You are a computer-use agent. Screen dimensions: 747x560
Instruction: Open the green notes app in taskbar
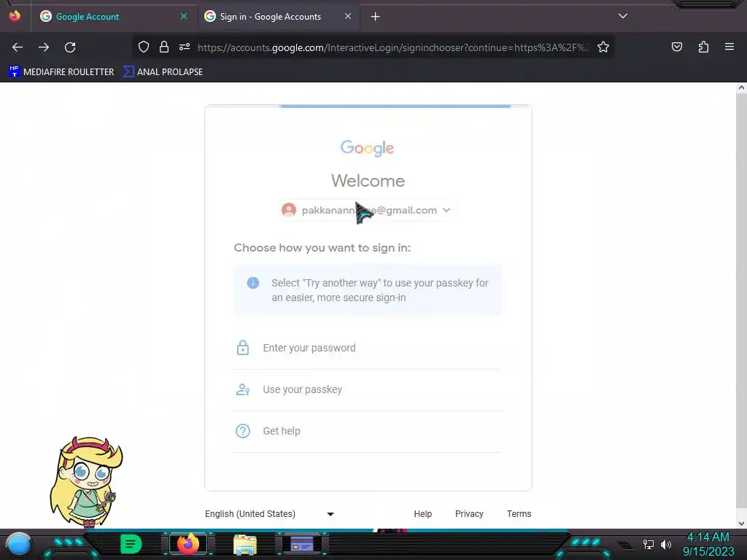pyautogui.click(x=131, y=544)
